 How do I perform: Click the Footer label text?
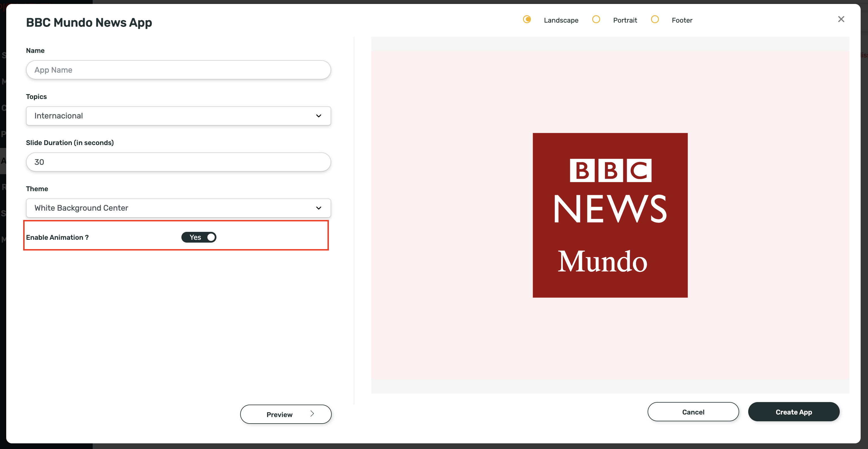(x=682, y=20)
